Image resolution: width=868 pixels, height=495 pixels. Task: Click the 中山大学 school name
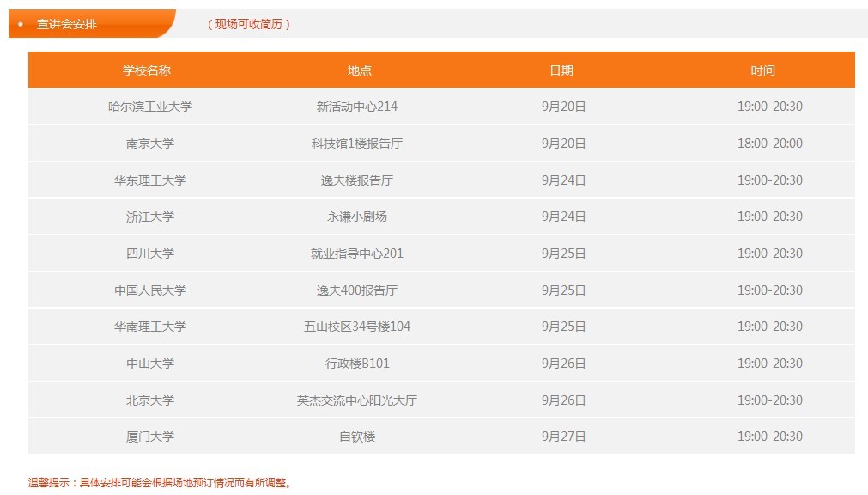point(150,364)
